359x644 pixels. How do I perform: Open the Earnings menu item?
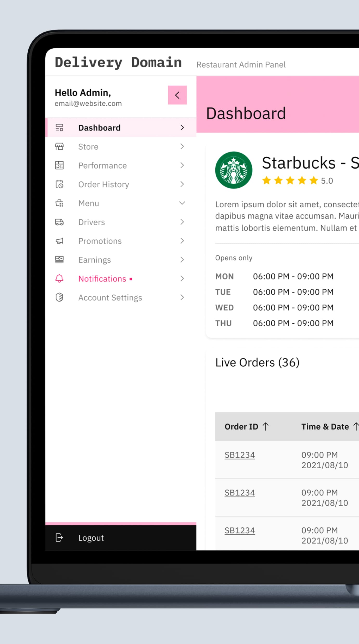pos(121,260)
